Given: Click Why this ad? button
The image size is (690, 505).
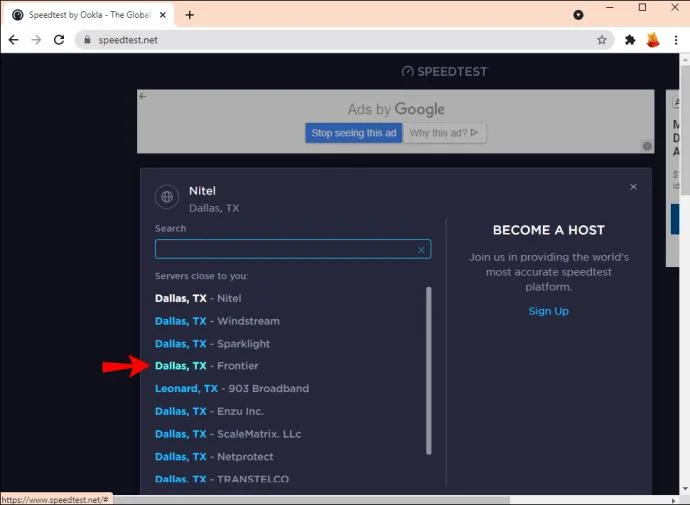Looking at the screenshot, I should [x=444, y=133].
